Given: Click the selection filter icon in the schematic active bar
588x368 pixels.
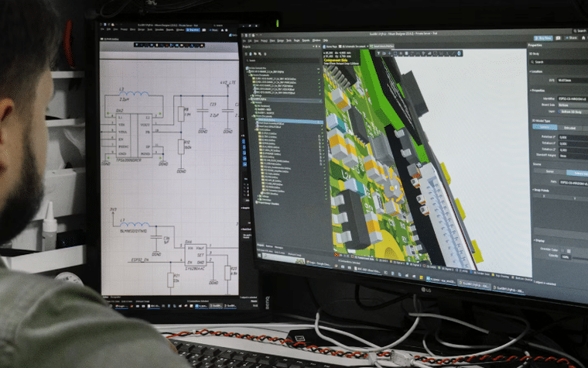Looking at the screenshot, I should [137, 45].
